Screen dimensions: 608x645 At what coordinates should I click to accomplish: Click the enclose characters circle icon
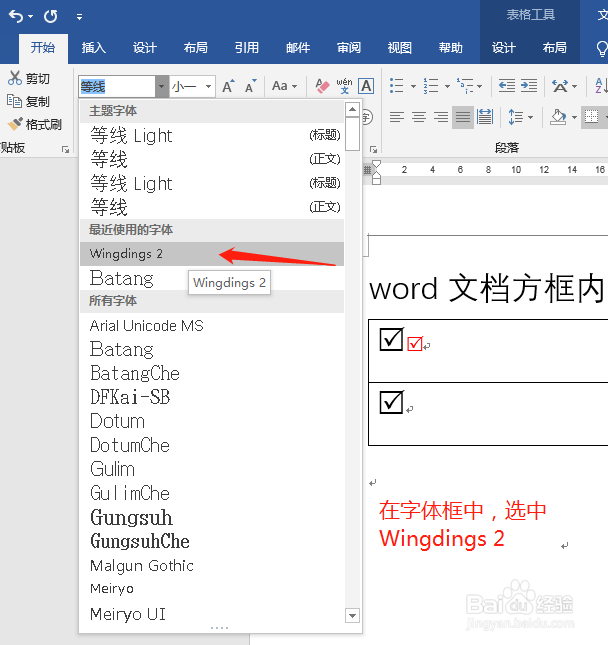[367, 117]
